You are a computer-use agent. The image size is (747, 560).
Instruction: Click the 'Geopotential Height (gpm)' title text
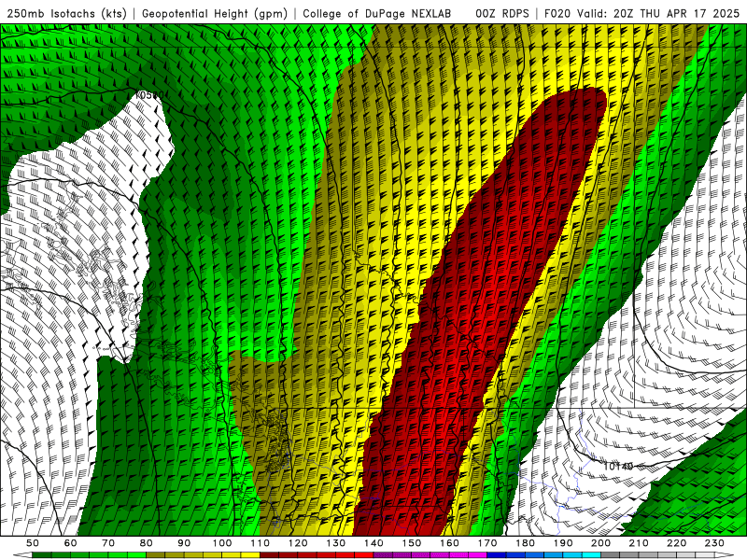215,13
